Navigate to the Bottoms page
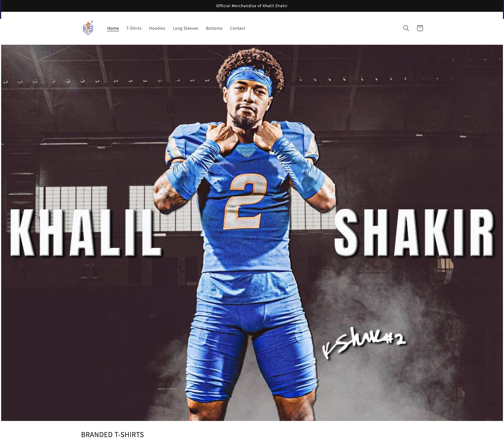Image resolution: width=504 pixels, height=441 pixels. [214, 28]
